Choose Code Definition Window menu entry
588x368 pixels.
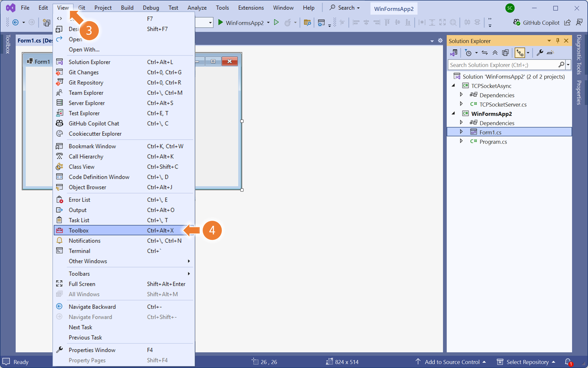[x=124, y=177]
